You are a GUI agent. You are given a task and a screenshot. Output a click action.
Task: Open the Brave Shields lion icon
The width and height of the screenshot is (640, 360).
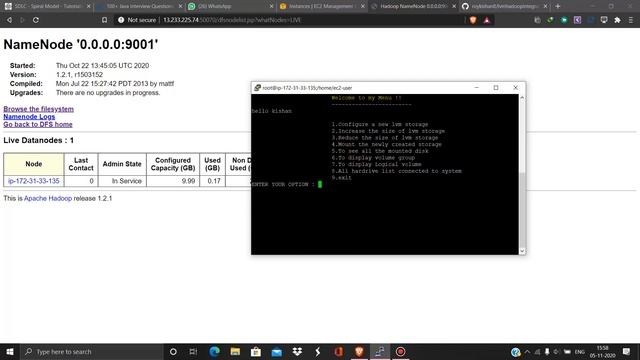(x=473, y=20)
